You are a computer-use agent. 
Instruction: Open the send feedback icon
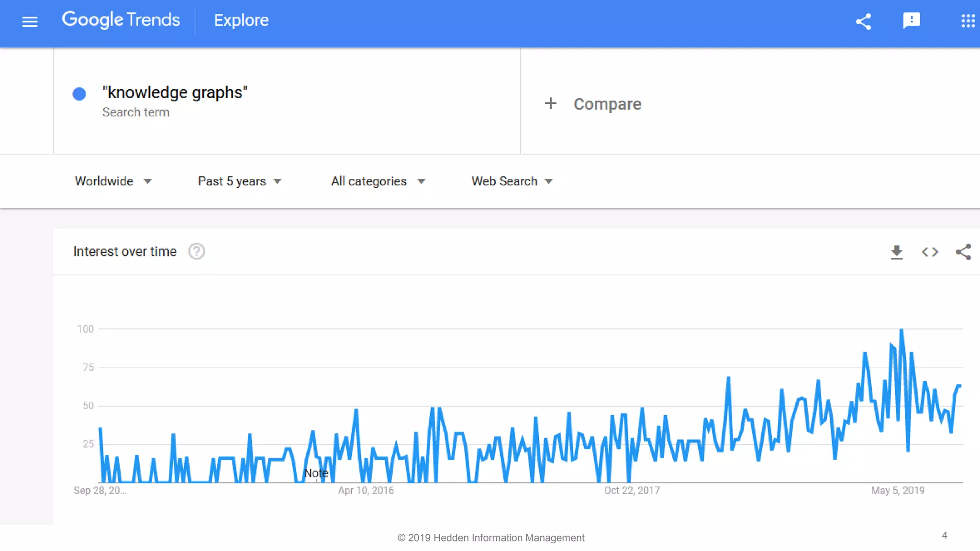click(911, 21)
